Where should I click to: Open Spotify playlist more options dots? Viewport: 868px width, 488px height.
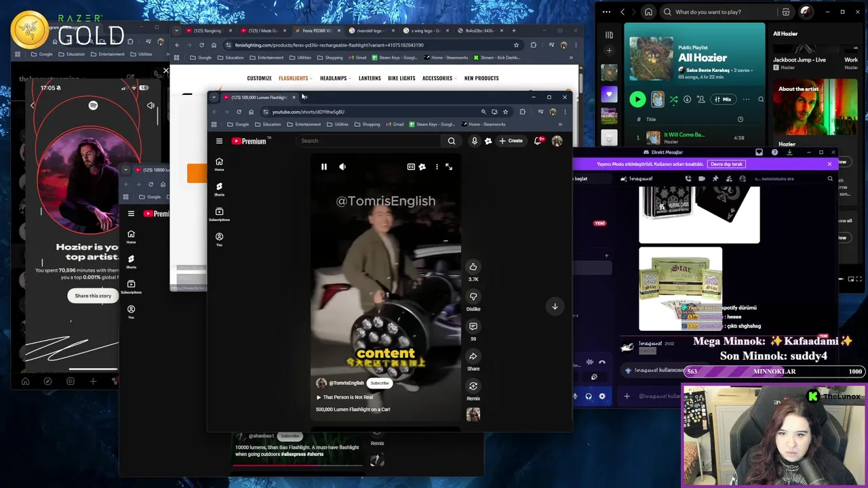click(746, 100)
